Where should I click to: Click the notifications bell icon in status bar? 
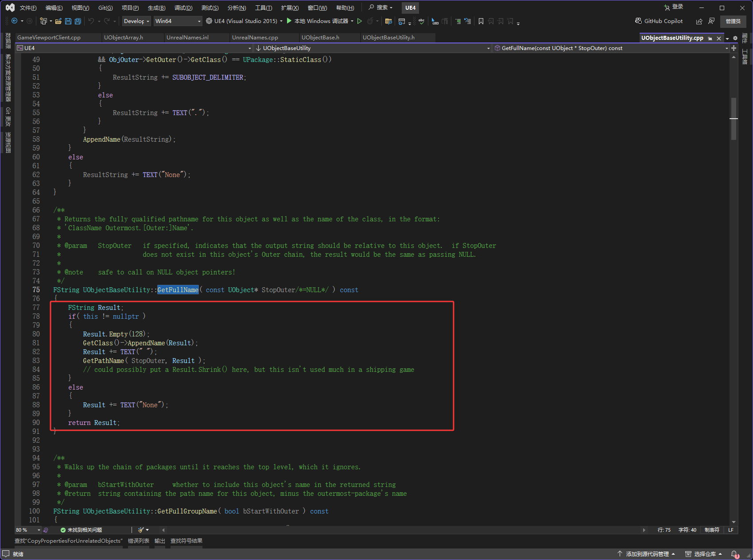(x=734, y=554)
